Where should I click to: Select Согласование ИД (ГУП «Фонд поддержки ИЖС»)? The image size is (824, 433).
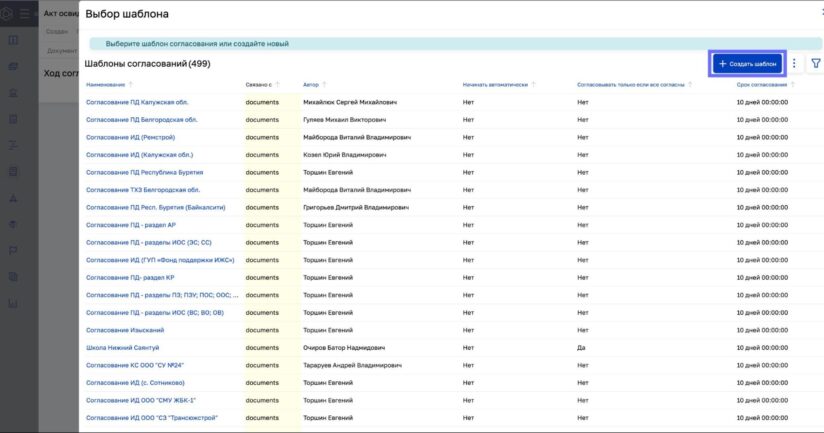(160, 260)
